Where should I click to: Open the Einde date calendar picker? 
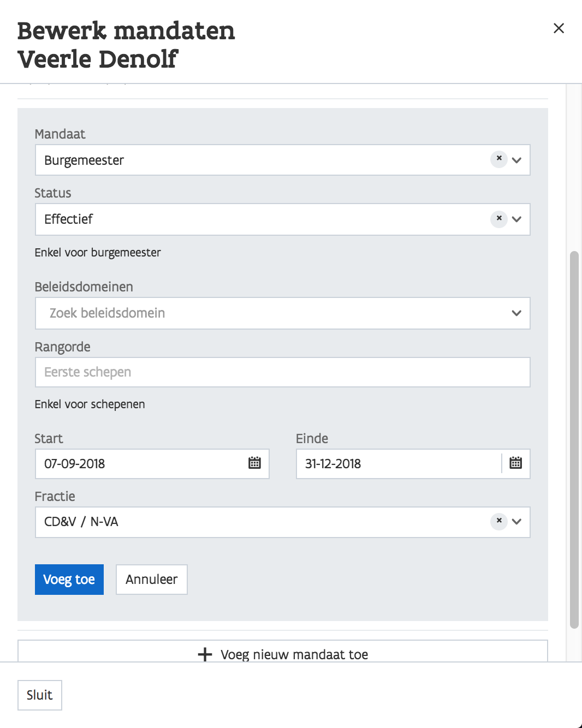click(515, 463)
